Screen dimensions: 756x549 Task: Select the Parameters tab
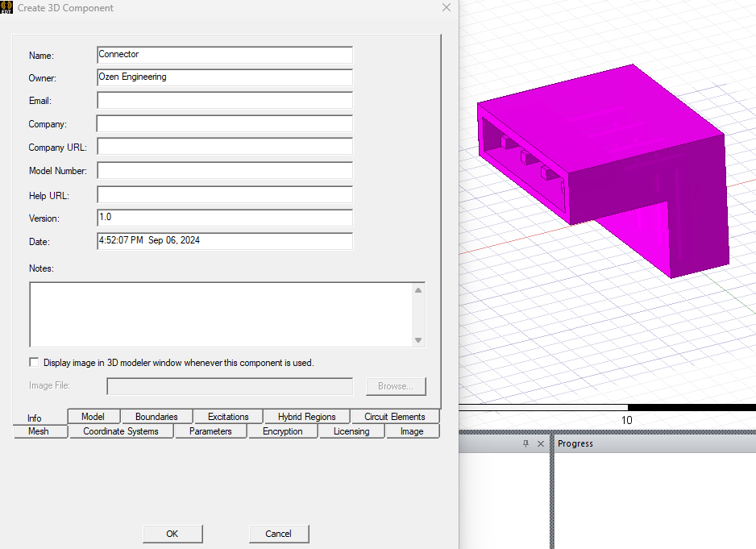210,431
